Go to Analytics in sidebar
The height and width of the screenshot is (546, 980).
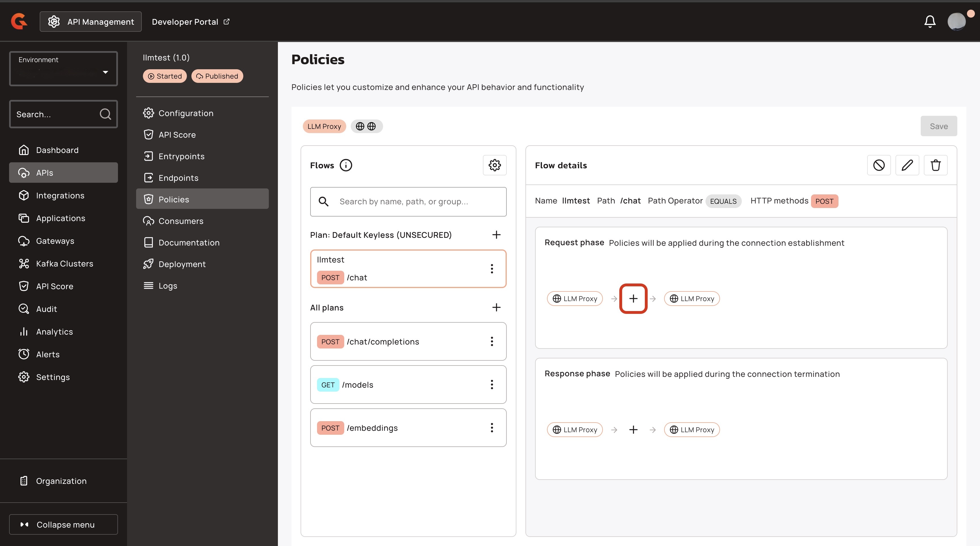[x=54, y=331]
